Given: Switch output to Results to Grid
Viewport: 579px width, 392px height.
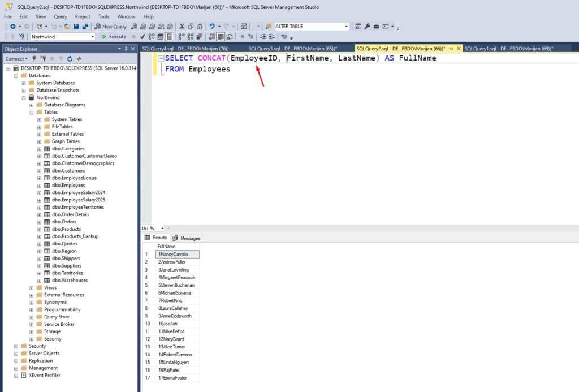Looking at the screenshot, I should click(221, 37).
